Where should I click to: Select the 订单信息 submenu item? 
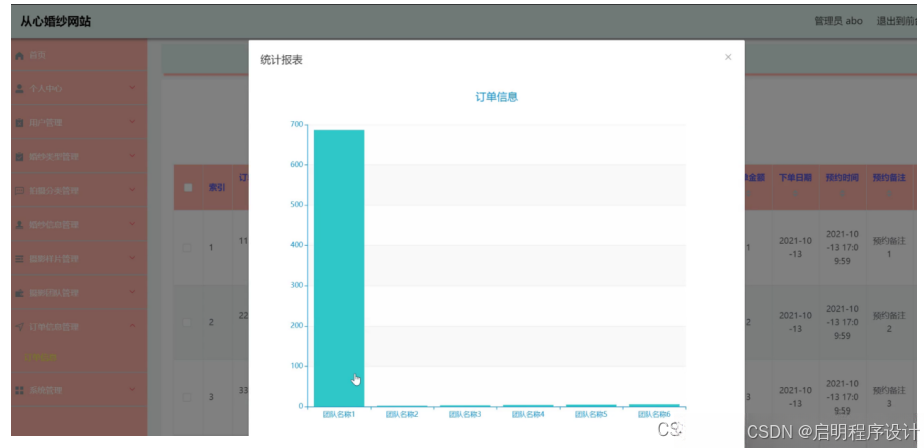click(x=40, y=357)
